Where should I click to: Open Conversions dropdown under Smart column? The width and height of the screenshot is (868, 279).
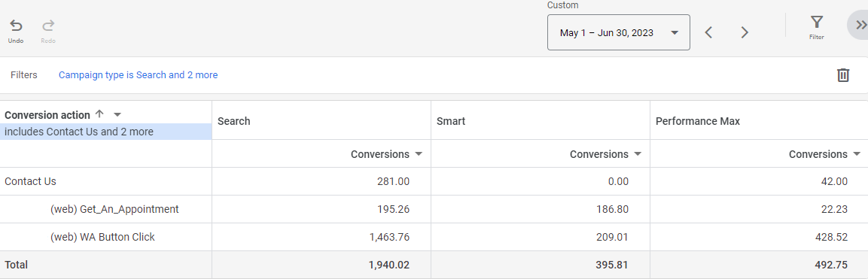pos(638,154)
